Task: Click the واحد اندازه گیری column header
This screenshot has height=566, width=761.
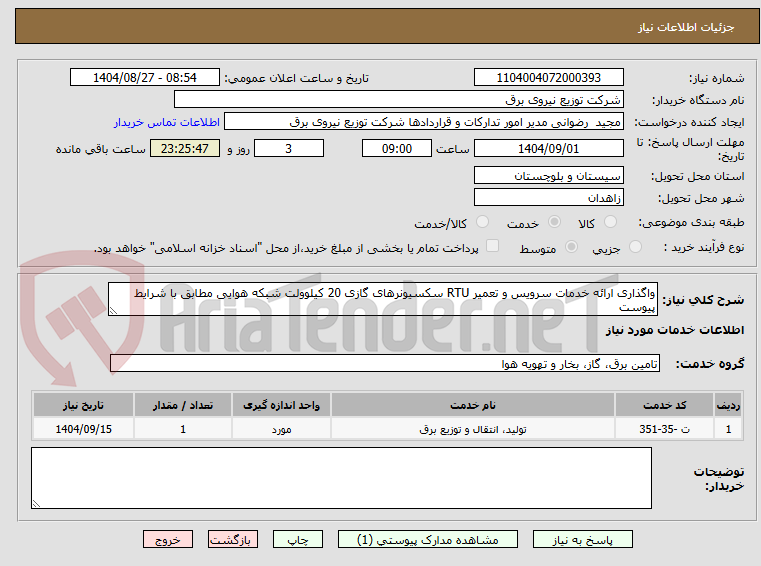Action: (x=281, y=405)
